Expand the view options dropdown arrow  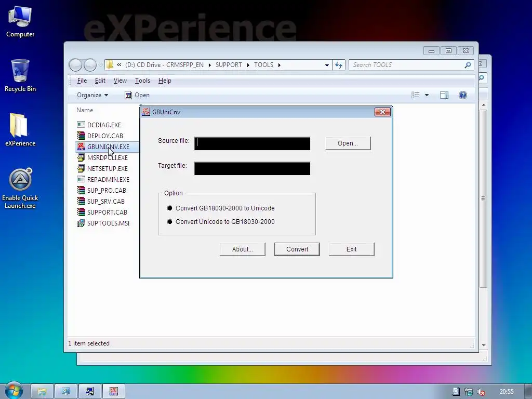(x=427, y=95)
